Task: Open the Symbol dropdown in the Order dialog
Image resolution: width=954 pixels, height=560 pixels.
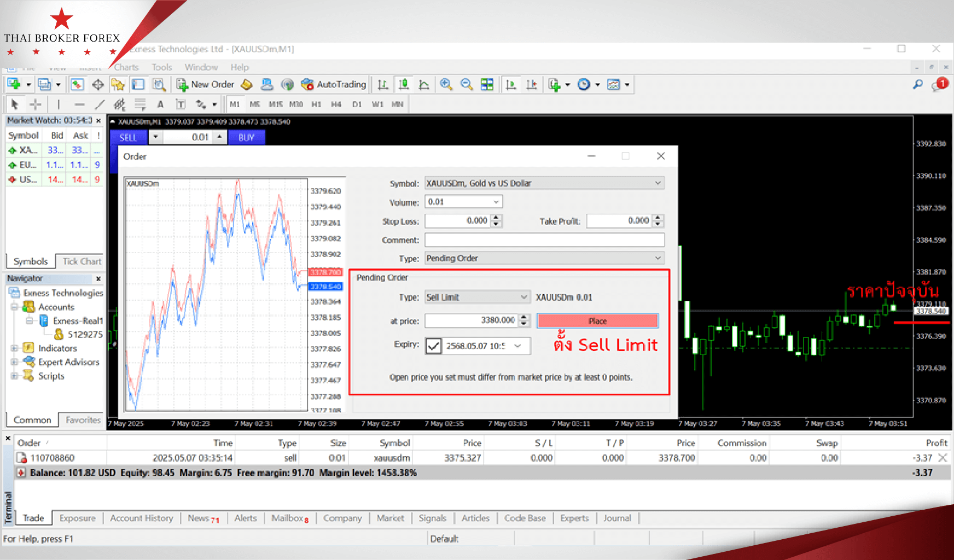Action: click(545, 183)
